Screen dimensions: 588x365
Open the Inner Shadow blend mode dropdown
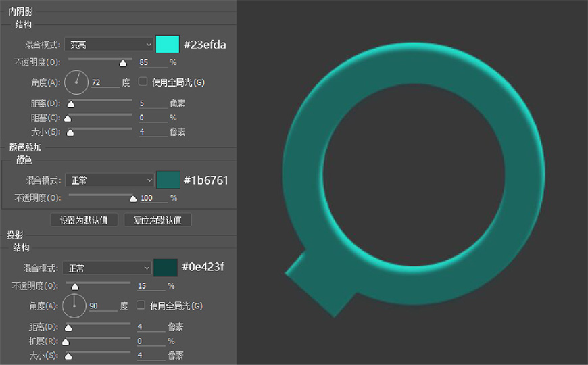pyautogui.click(x=109, y=45)
